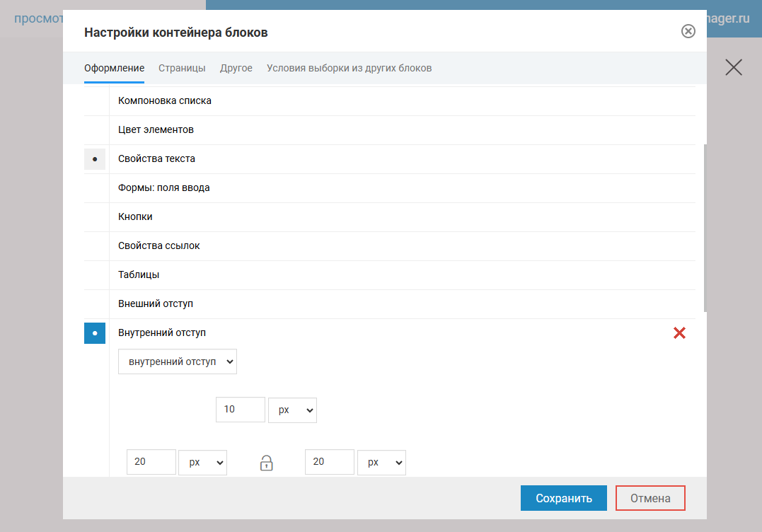This screenshot has width=762, height=532.
Task: Expand the Кнопки settings row
Action: click(135, 217)
